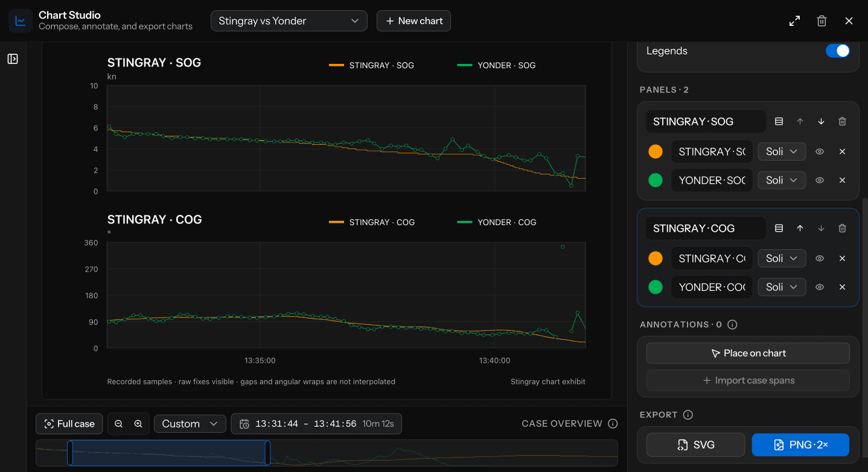This screenshot has height=472, width=868.
Task: Click Place on chart annotation button
Action: [x=748, y=353]
